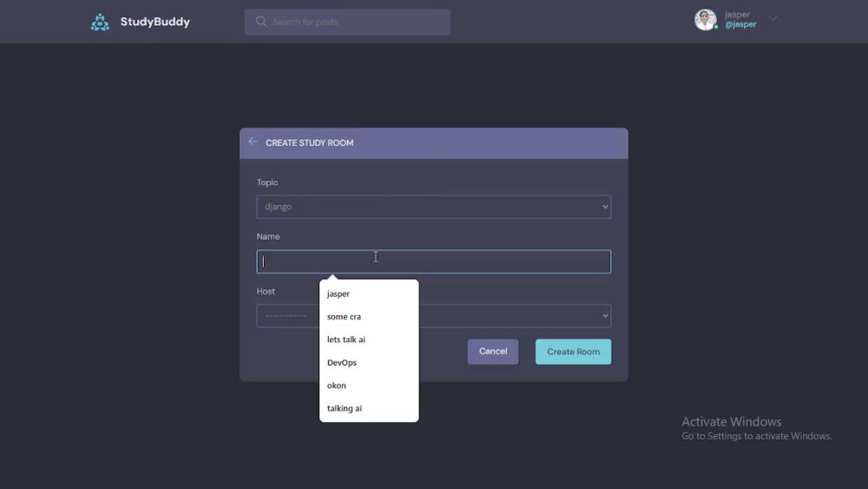Open the Host dropdown

pos(434,315)
